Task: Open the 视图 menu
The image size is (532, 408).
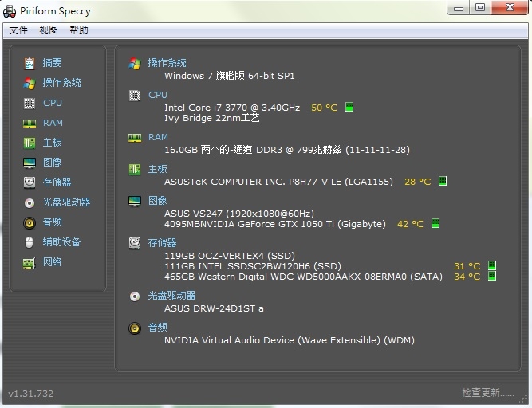Action: (49, 30)
